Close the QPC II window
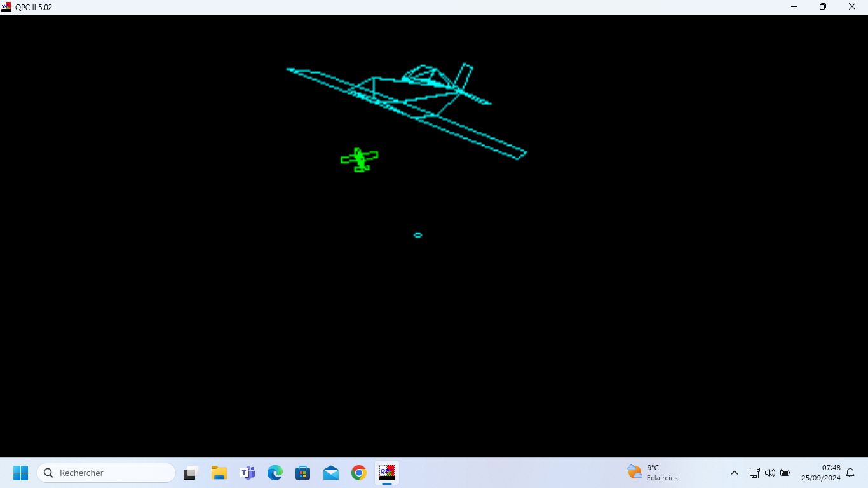This screenshot has height=488, width=868. (x=852, y=7)
